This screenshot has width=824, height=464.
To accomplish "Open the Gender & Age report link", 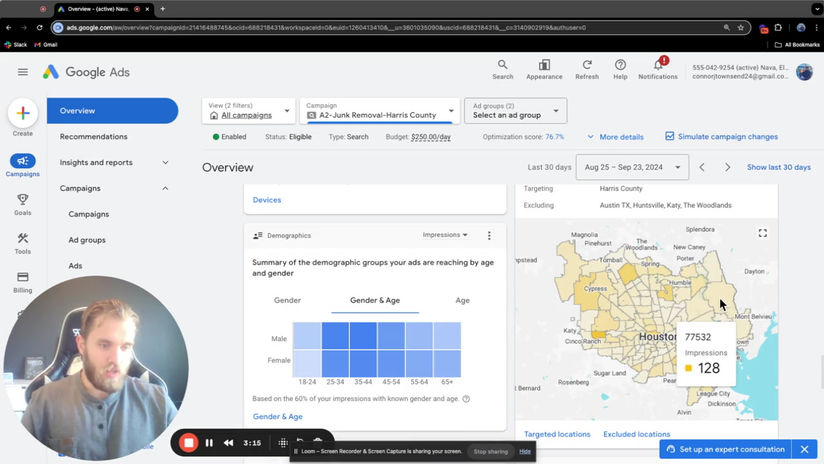I will pyautogui.click(x=277, y=416).
